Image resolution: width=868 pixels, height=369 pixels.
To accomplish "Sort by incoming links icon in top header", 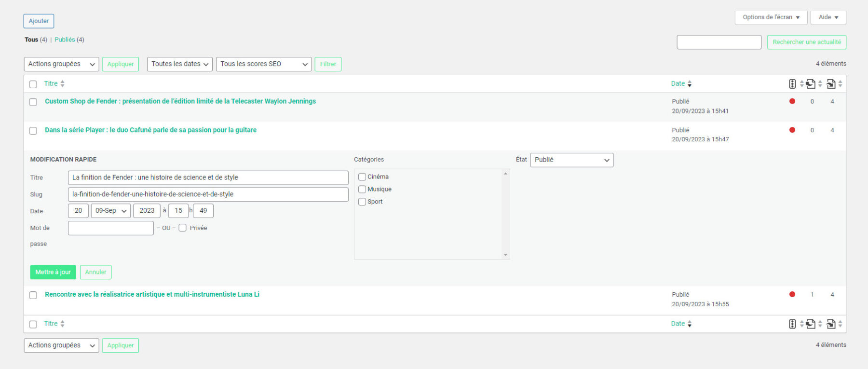I will click(830, 84).
